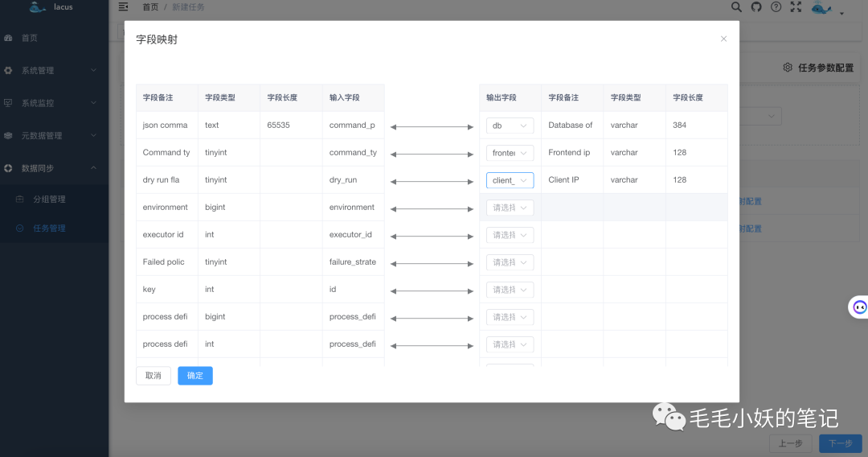Click the 字段映射 dialog title

tap(157, 39)
